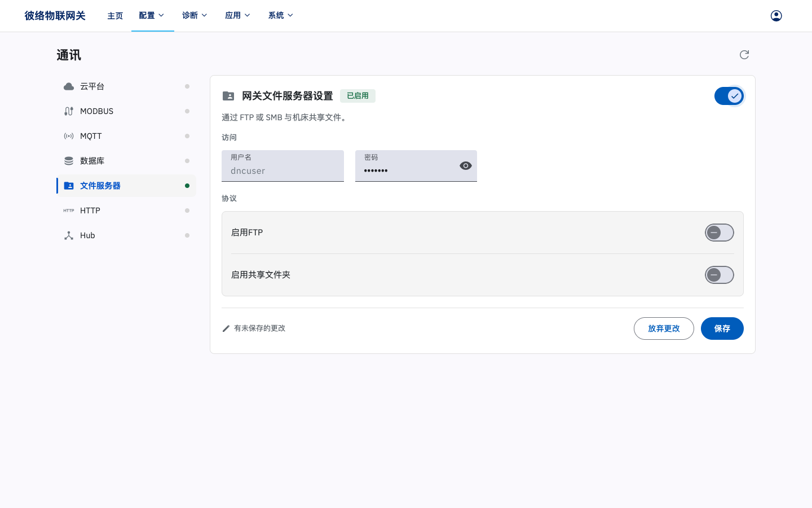The width and height of the screenshot is (812, 508).
Task: Click the refresh icon beside 通讯
Action: tap(744, 55)
